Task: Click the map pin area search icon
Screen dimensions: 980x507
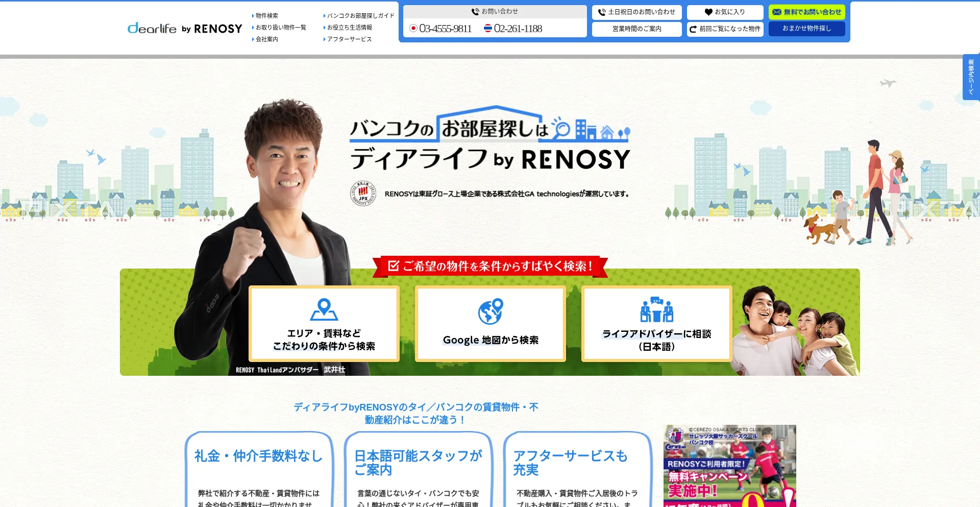Action: (324, 309)
